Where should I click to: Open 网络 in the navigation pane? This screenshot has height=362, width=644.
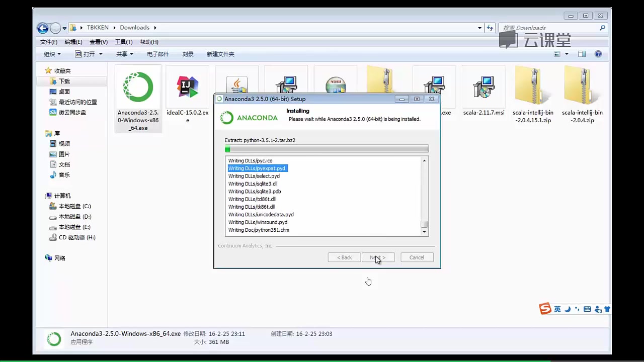[59, 258]
